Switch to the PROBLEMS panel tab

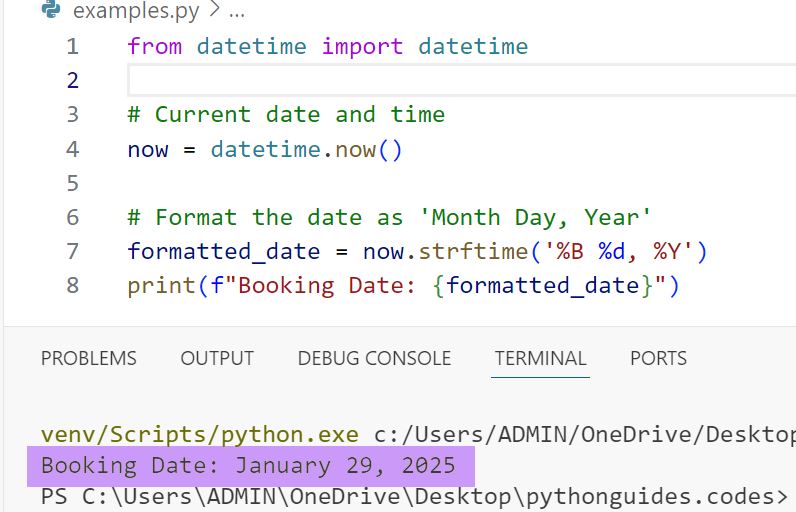pos(89,358)
